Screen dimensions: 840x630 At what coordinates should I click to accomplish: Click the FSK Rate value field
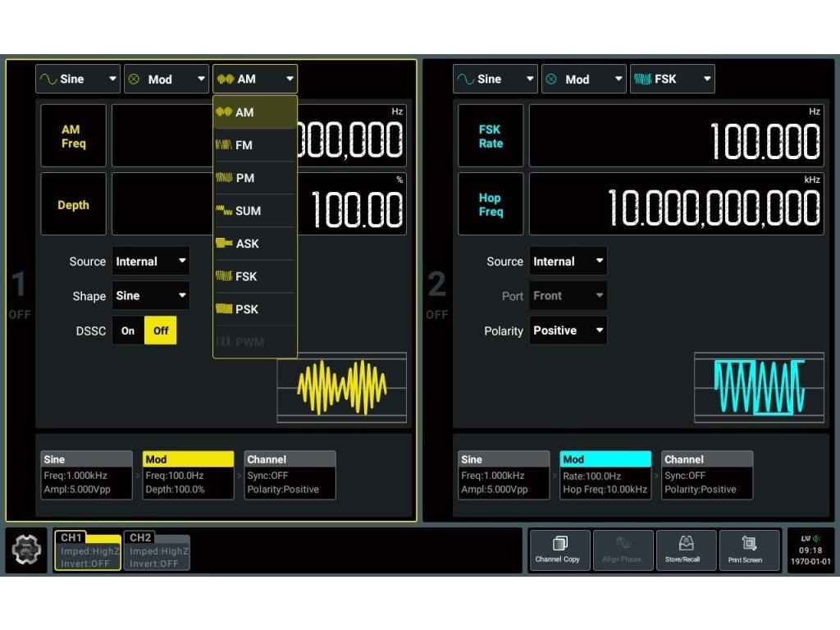pos(676,136)
